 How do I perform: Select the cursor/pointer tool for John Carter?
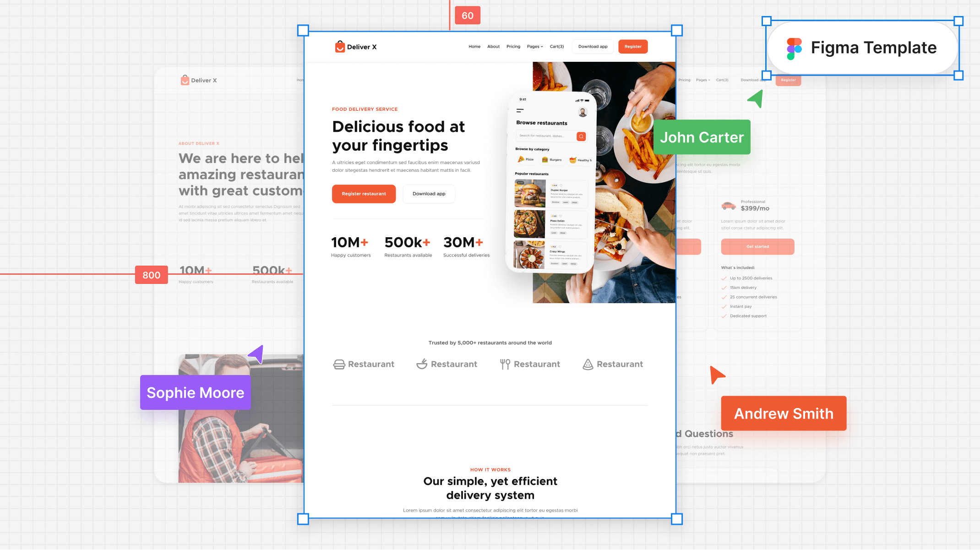coord(755,98)
